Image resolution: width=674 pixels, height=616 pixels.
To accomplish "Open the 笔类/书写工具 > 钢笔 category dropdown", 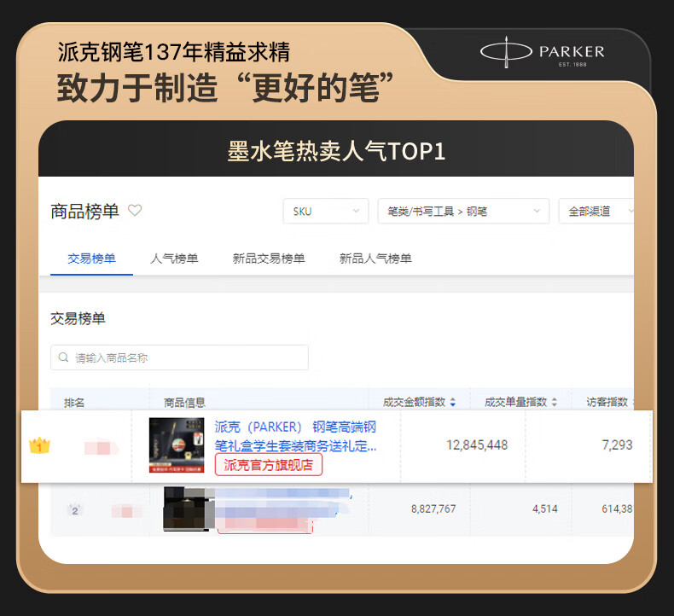I will pyautogui.click(x=463, y=211).
